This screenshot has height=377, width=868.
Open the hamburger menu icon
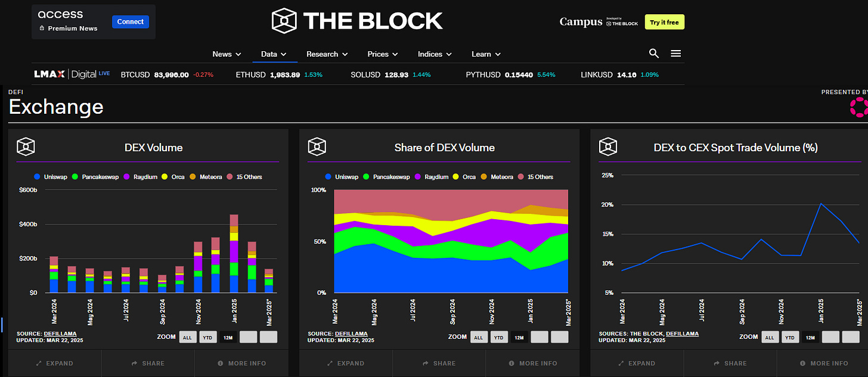click(x=676, y=54)
